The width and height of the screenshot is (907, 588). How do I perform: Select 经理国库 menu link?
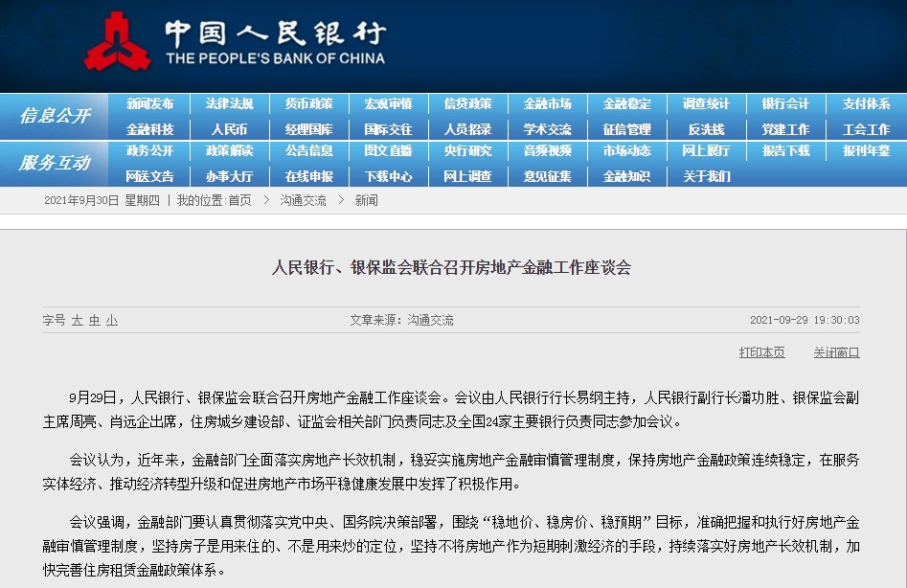(x=309, y=129)
